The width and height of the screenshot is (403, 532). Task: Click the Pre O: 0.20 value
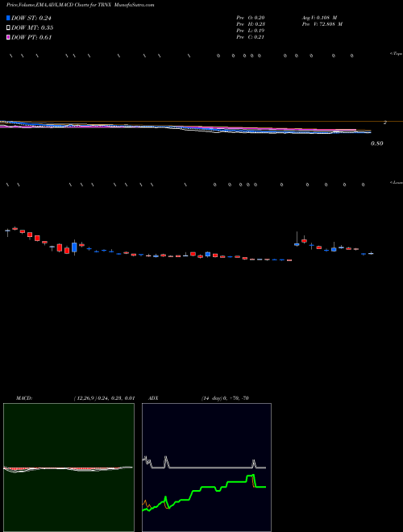(x=251, y=18)
